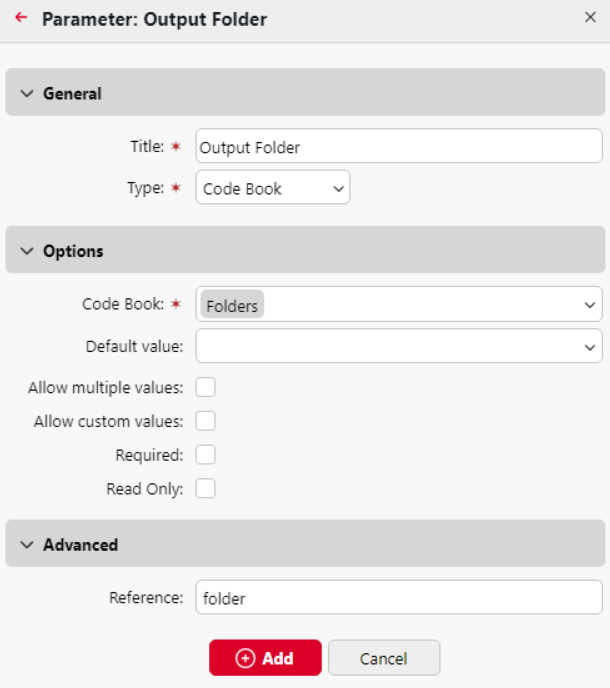
Task: Tick the Allow custom values checkbox
Action: [206, 421]
